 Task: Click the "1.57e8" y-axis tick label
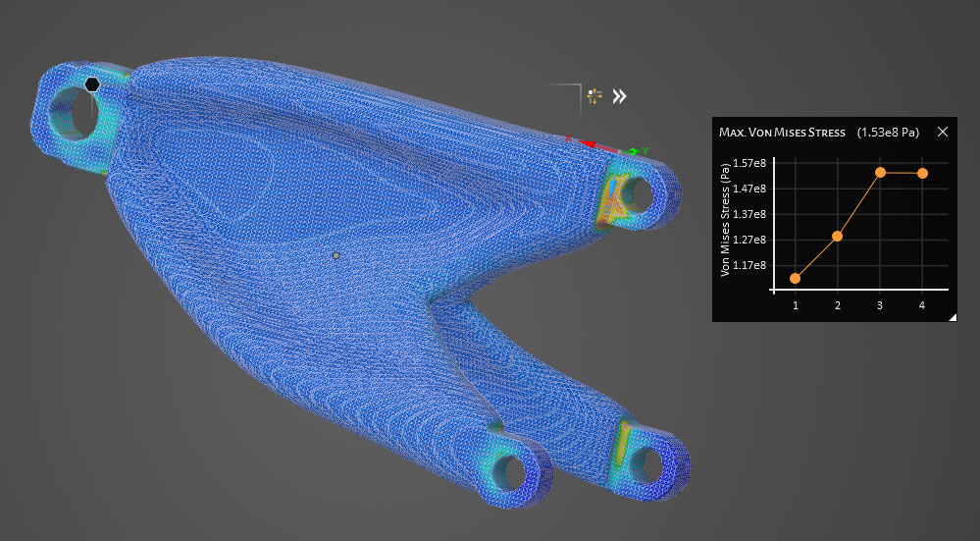[748, 163]
